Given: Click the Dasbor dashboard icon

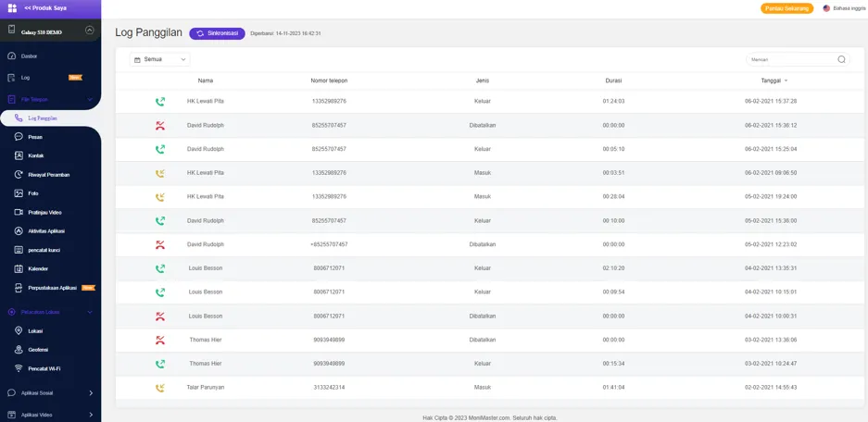Looking at the screenshot, I should click(11, 56).
